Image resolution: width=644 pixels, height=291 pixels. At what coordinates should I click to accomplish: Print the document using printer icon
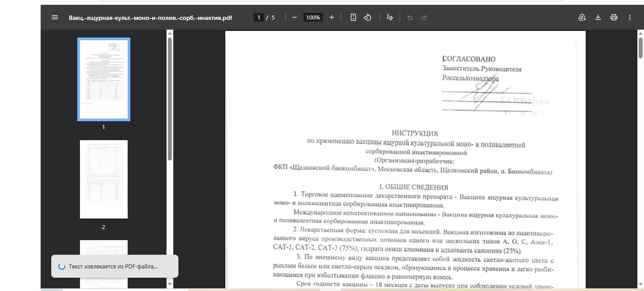(614, 18)
